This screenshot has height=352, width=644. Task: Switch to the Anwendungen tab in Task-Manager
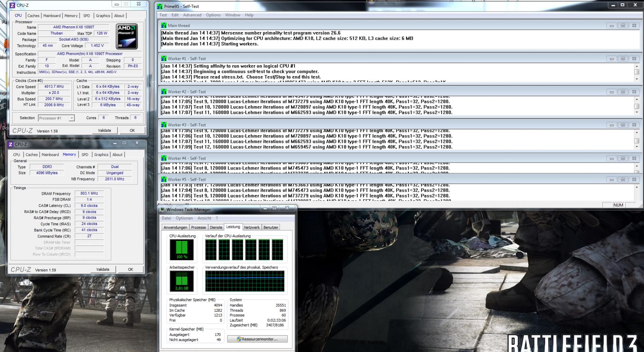[176, 227]
